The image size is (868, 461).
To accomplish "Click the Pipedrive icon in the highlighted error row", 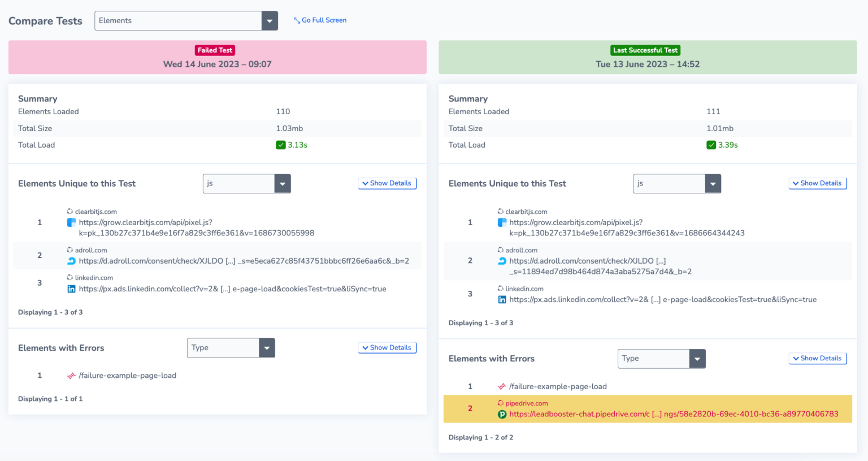I will pos(502,413).
